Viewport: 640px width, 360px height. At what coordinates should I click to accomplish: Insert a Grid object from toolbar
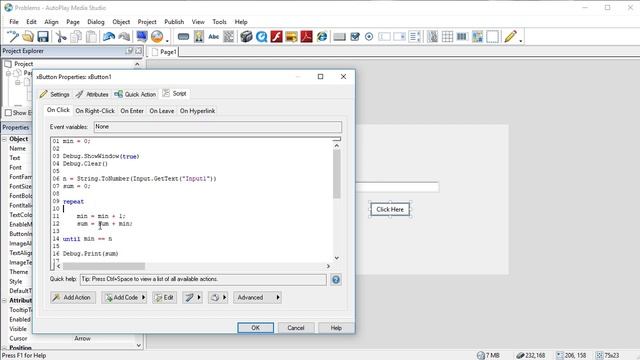point(447,37)
